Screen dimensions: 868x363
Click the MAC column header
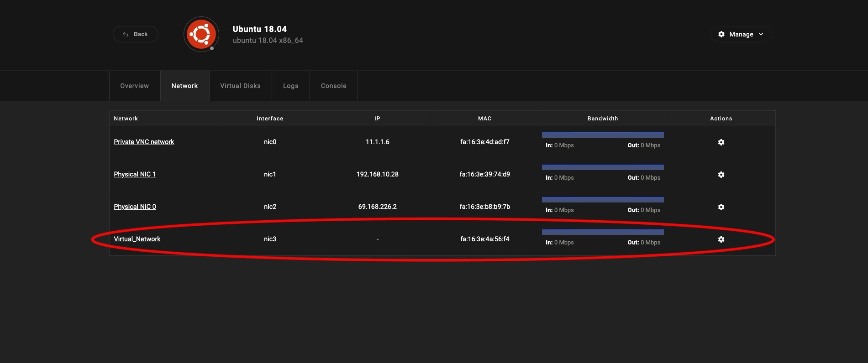point(485,119)
